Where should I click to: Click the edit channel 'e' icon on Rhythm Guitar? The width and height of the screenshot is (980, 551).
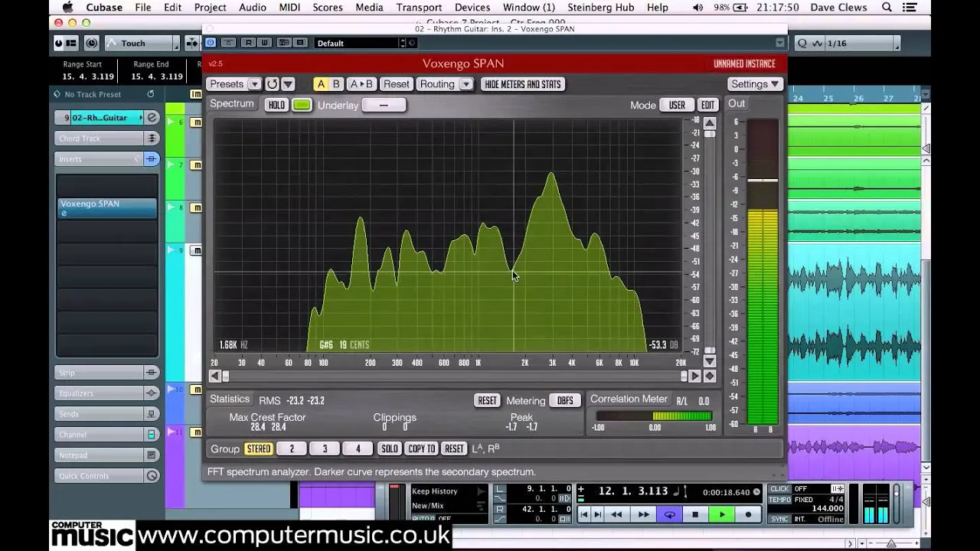(152, 118)
